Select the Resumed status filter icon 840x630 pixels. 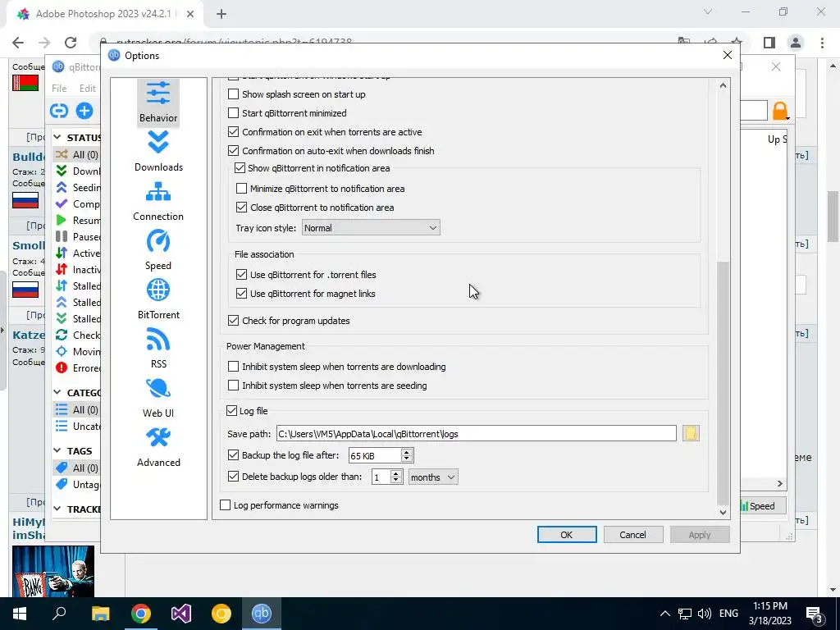pos(62,220)
